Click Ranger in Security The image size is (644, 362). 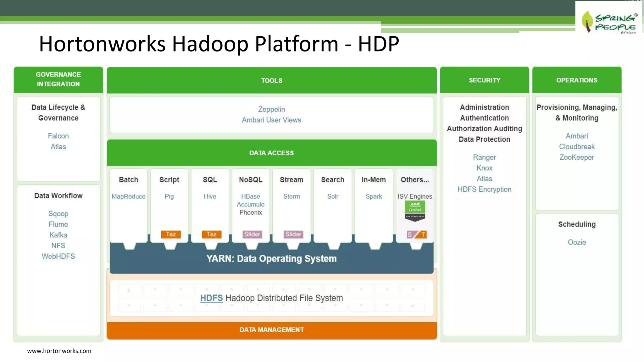[x=484, y=157]
